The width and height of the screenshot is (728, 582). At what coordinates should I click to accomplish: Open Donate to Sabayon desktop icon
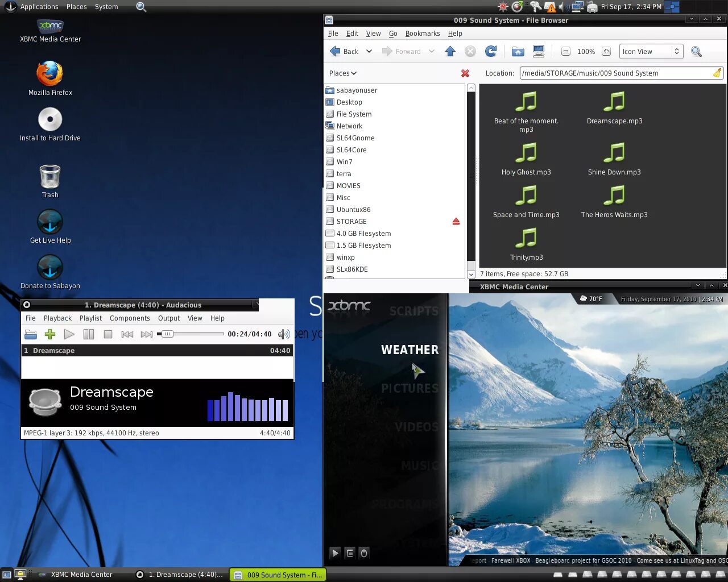pos(50,272)
